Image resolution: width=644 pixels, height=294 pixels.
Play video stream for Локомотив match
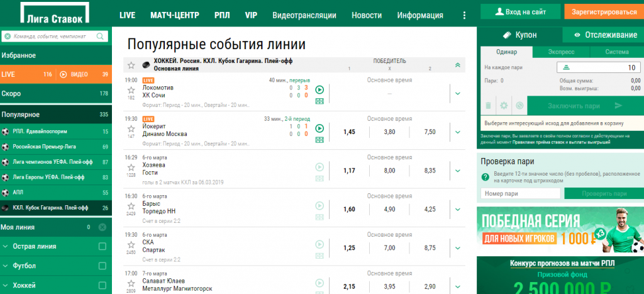click(319, 89)
